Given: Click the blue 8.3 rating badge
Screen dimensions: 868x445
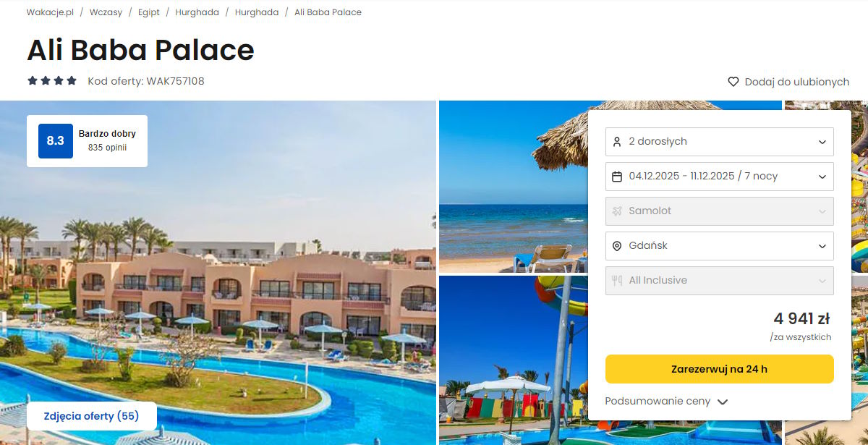Looking at the screenshot, I should [x=56, y=141].
